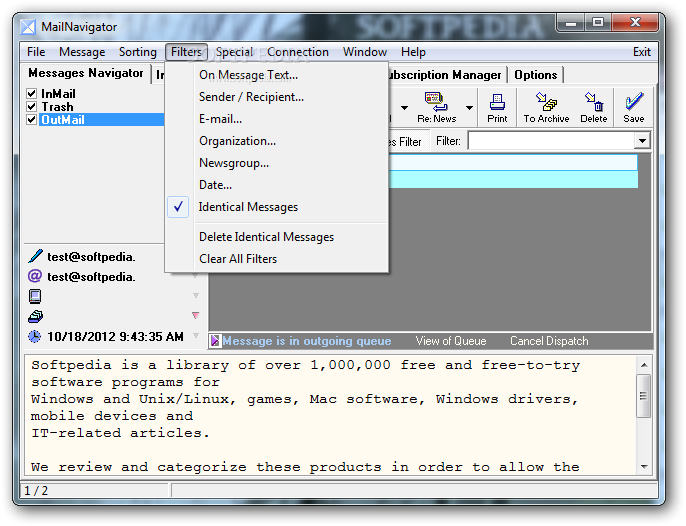Uncheck the Trash folder checkbox
The width and height of the screenshot is (686, 526).
(x=32, y=106)
